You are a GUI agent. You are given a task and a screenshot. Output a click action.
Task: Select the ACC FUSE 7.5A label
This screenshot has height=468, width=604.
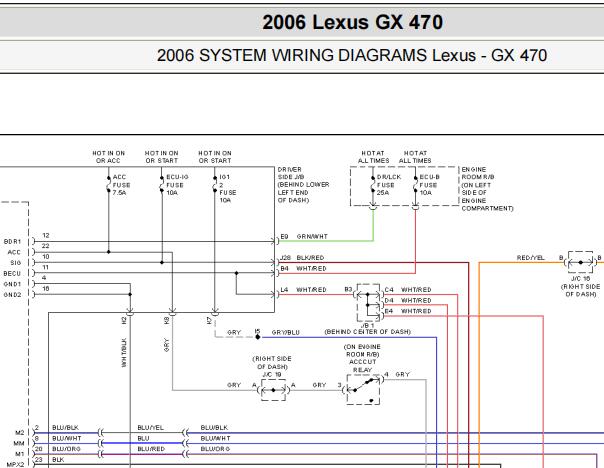121,185
